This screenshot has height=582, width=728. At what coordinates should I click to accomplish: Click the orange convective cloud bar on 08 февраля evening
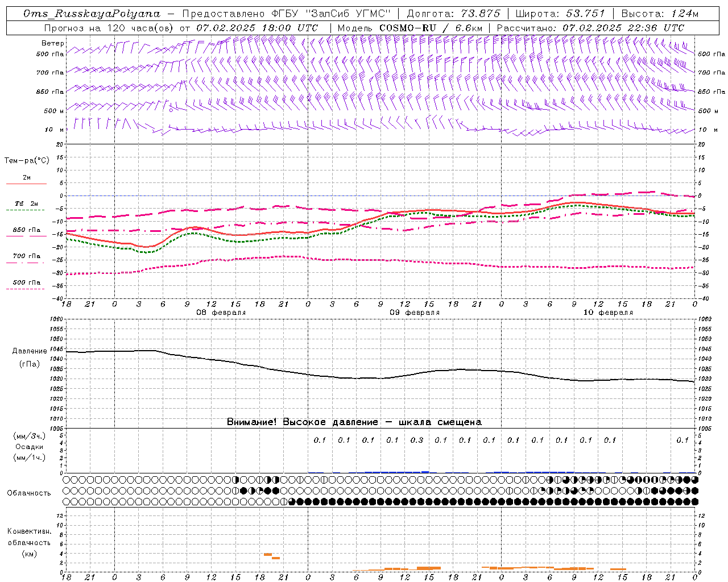(272, 556)
